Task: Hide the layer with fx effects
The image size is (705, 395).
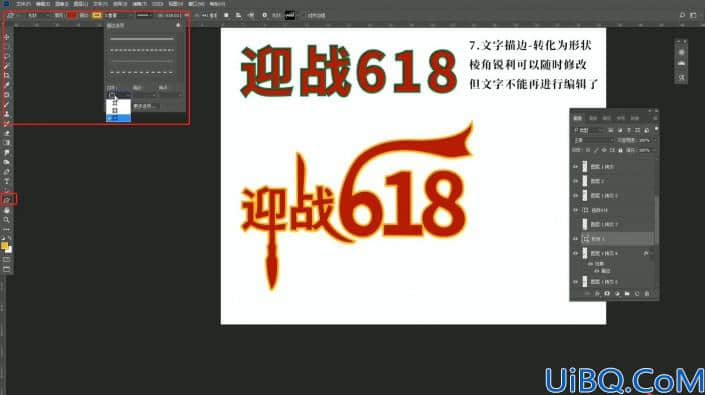Action: coord(576,253)
